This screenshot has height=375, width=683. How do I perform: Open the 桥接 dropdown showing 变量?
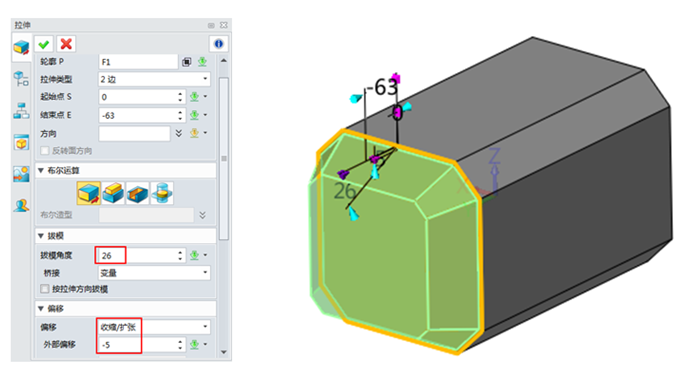tap(155, 273)
